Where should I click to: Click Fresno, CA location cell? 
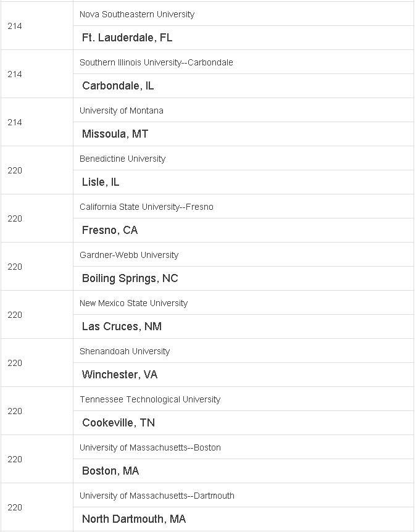[x=243, y=230]
